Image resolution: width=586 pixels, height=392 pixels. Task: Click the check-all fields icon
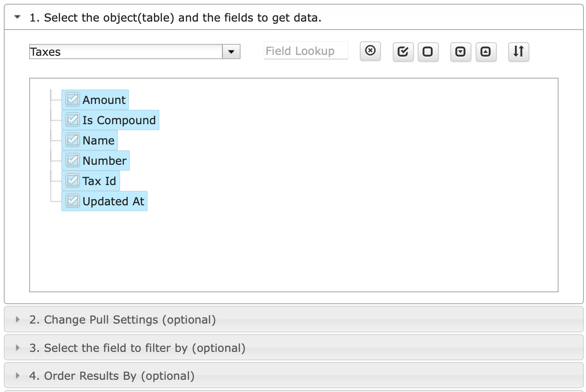[x=403, y=52]
